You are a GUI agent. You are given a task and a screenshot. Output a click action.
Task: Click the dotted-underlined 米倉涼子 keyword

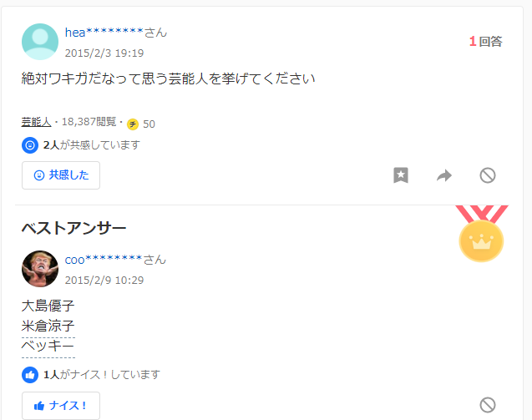48,326
